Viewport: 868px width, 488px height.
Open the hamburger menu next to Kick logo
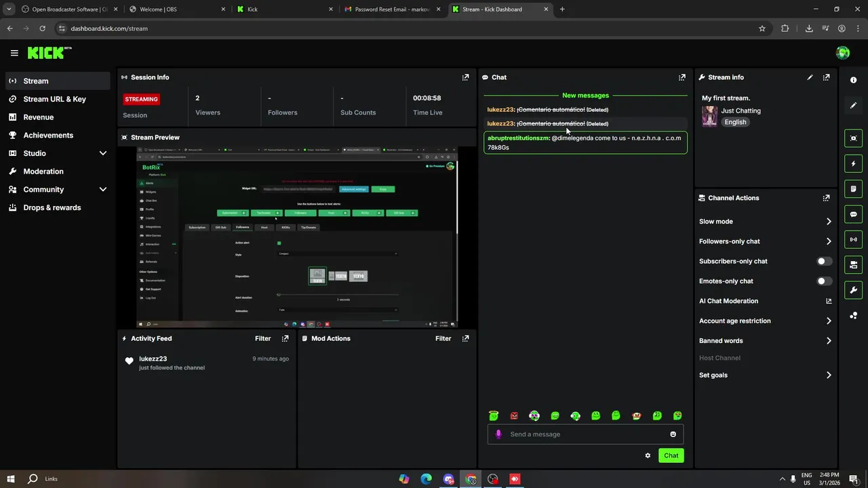(14, 53)
